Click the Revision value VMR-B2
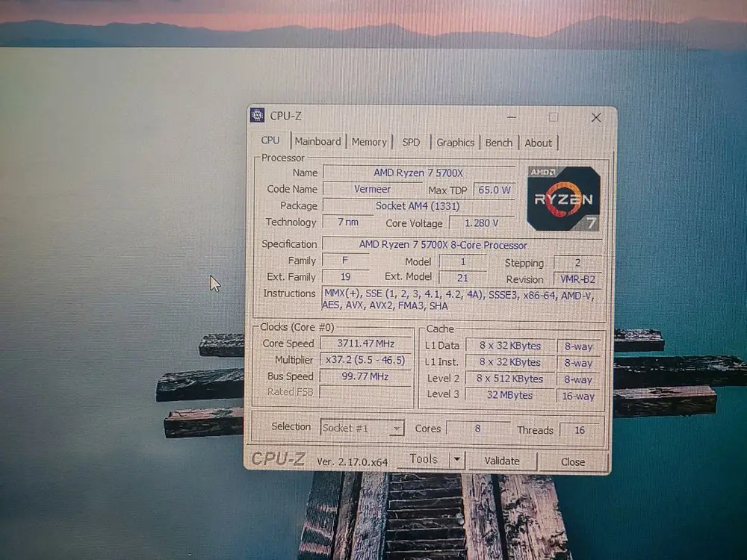 (x=577, y=279)
